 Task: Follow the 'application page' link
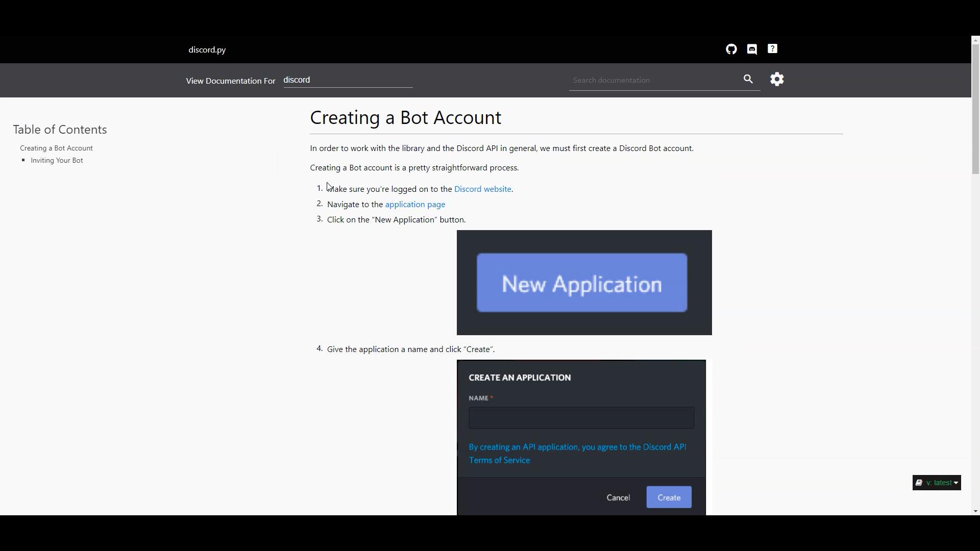point(415,204)
